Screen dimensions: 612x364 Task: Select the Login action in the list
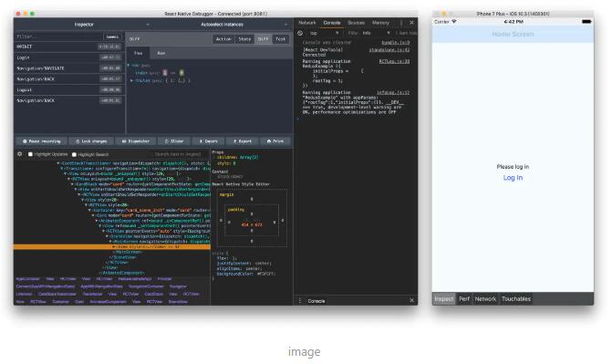[69, 57]
